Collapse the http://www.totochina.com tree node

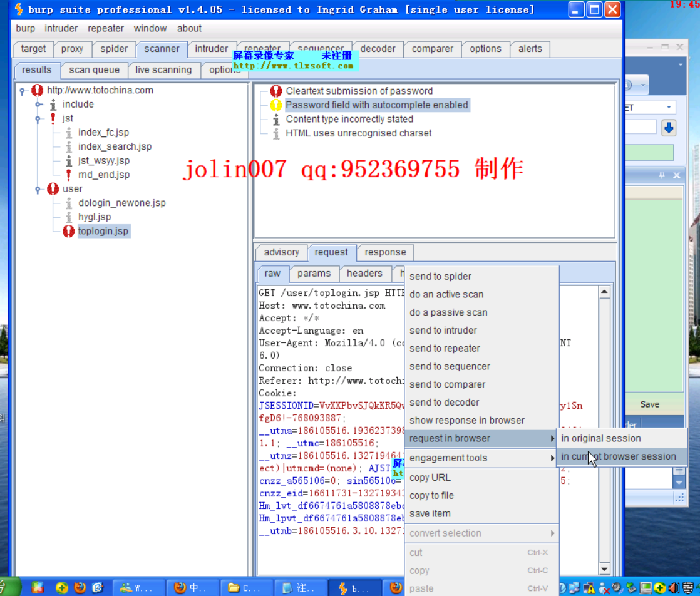[22, 91]
